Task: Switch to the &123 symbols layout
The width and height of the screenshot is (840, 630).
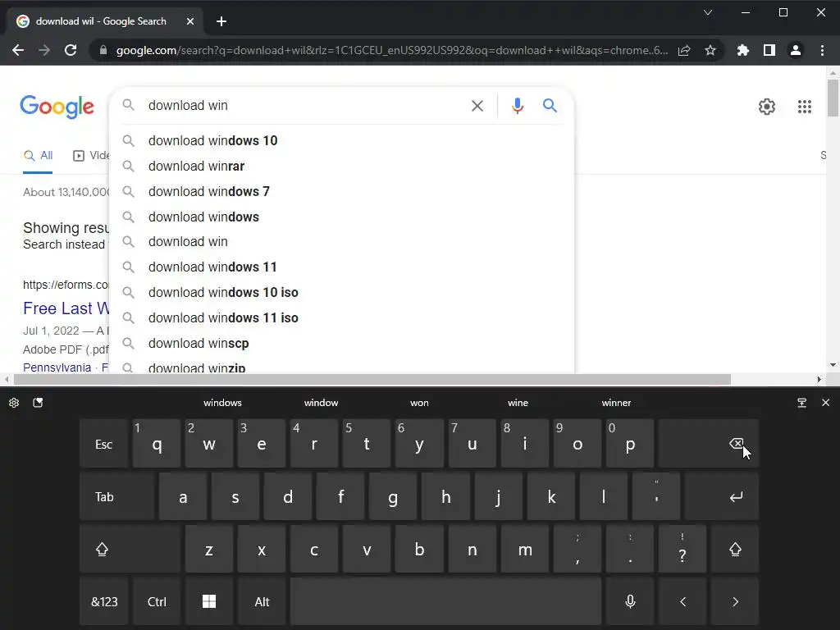Action: [104, 601]
